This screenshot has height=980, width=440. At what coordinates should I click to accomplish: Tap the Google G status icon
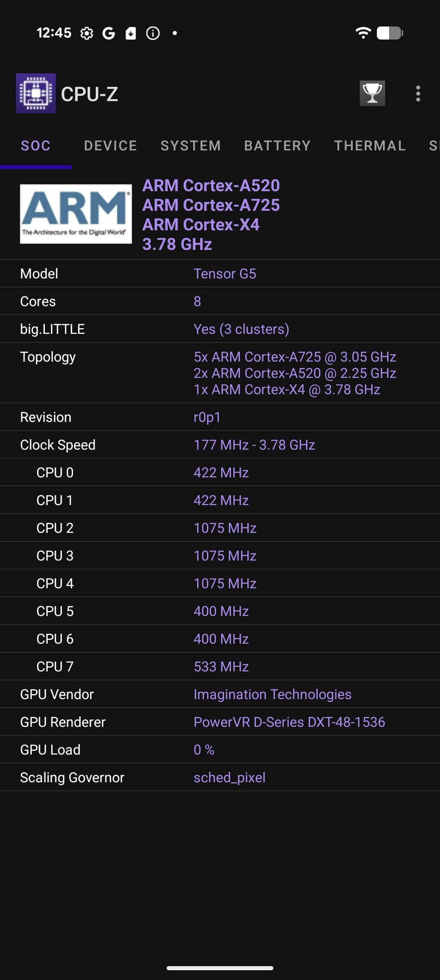click(x=108, y=33)
